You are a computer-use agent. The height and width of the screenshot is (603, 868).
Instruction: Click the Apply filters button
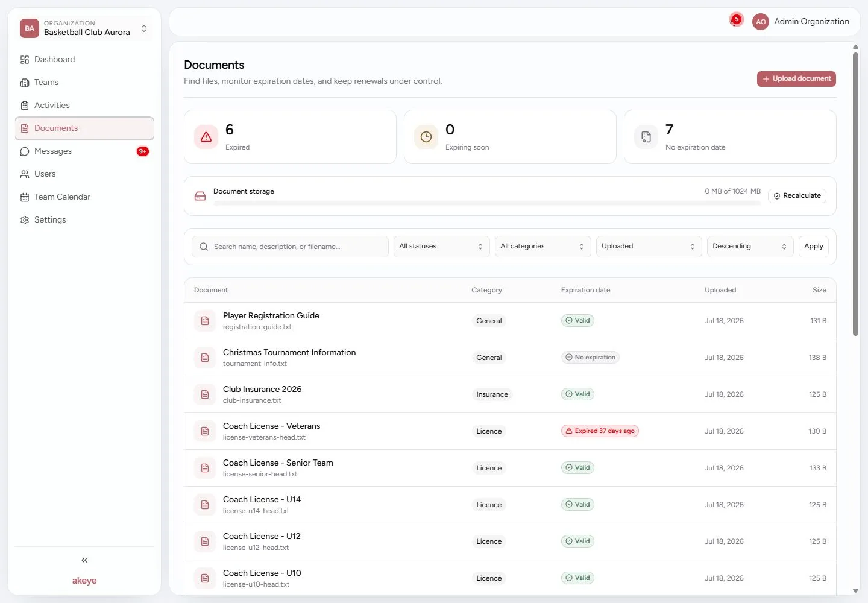point(814,247)
